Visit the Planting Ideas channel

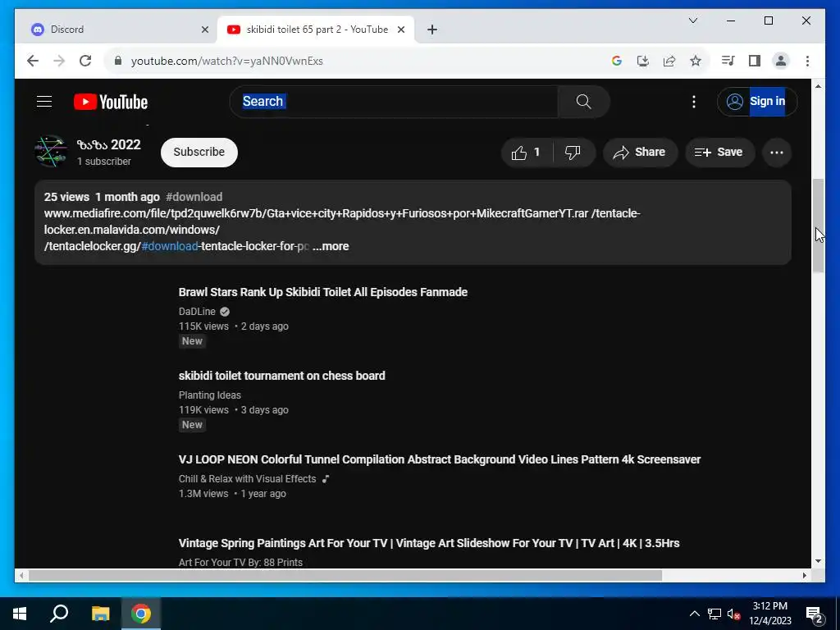209,395
